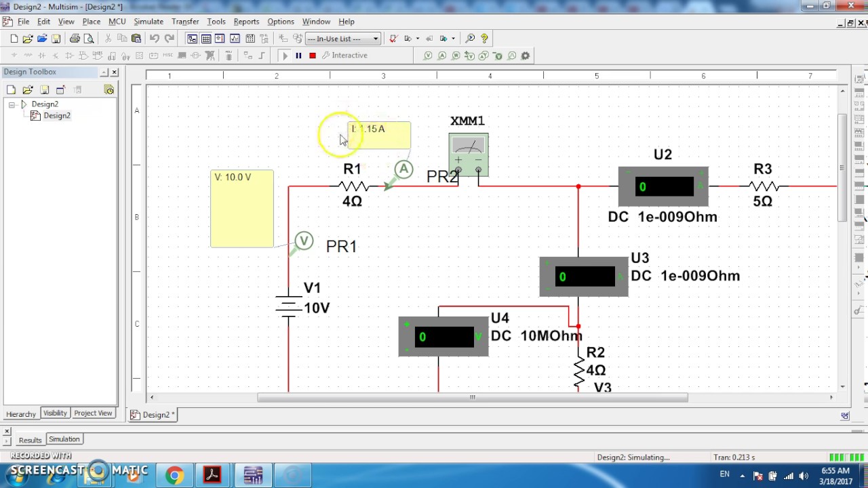This screenshot has height=488, width=868.
Task: Toggle the Design Toolbox view icon
Action: point(192,39)
